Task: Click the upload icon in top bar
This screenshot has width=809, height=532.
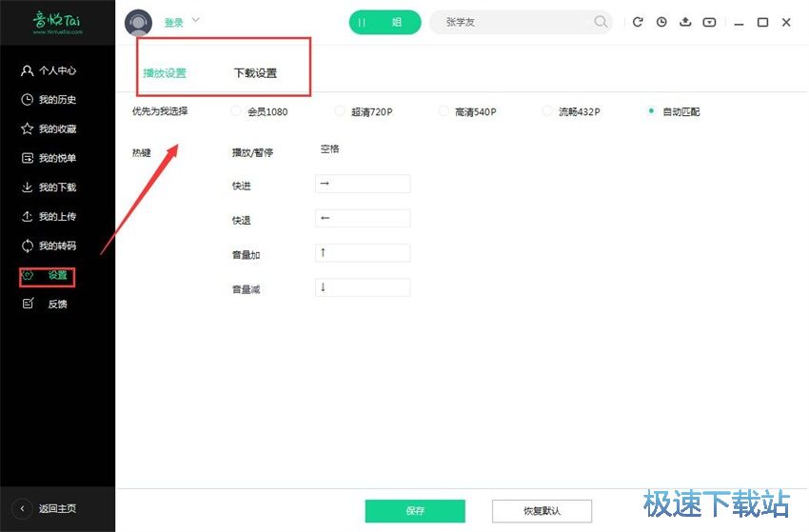Action: pyautogui.click(x=685, y=22)
